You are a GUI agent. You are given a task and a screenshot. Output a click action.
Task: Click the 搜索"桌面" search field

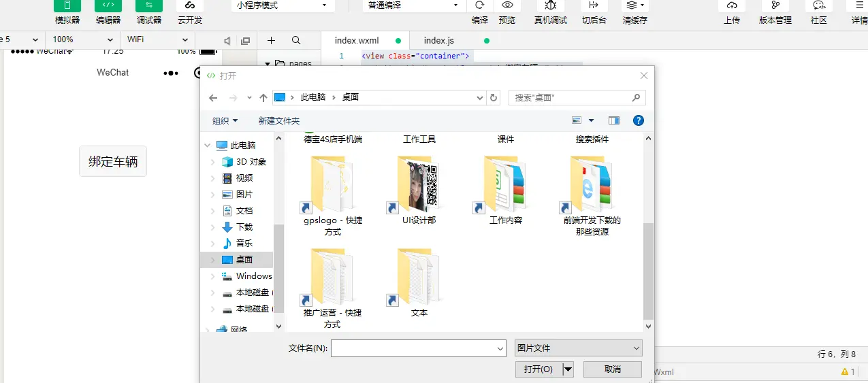pos(577,98)
